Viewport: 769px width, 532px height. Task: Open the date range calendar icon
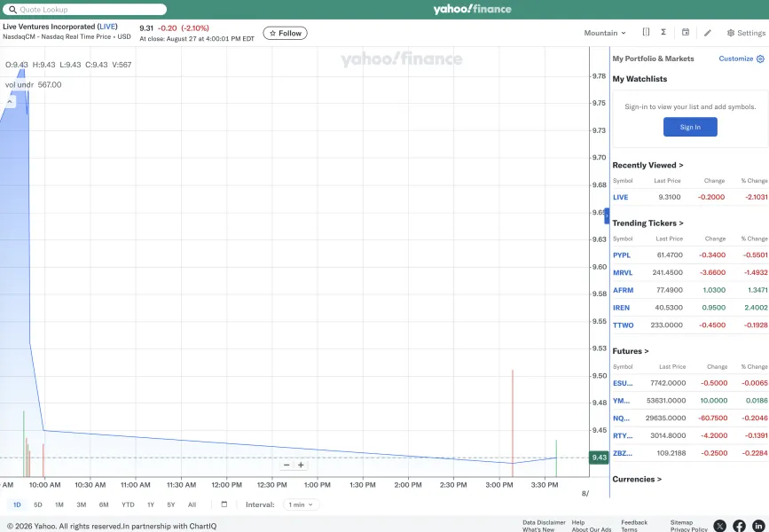click(224, 504)
